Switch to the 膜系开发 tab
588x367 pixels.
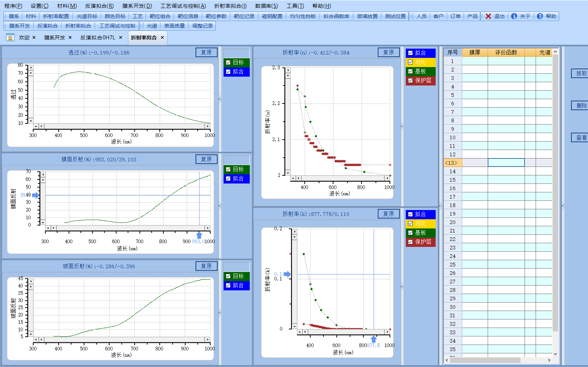coord(55,38)
